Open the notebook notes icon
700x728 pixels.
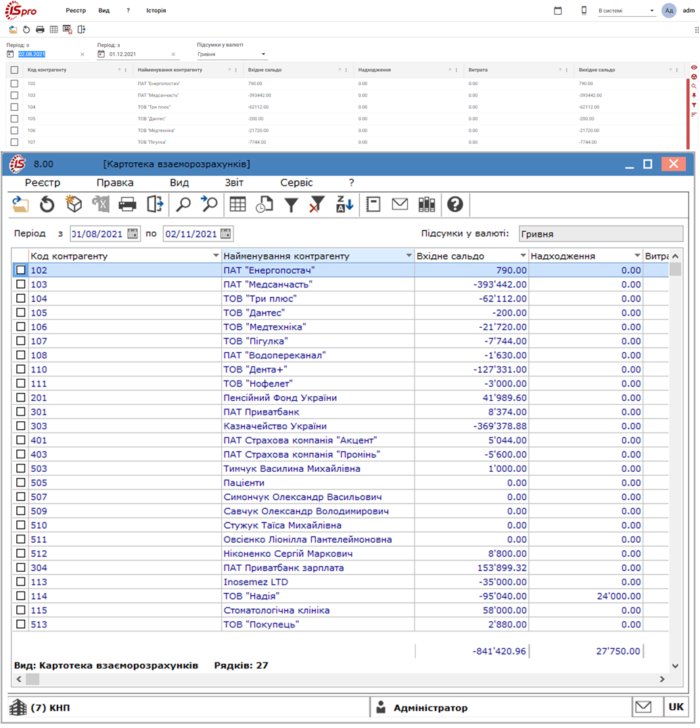(x=373, y=205)
